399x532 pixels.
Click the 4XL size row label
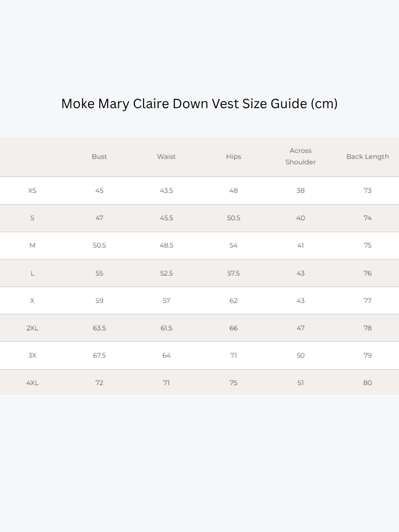pyautogui.click(x=32, y=383)
